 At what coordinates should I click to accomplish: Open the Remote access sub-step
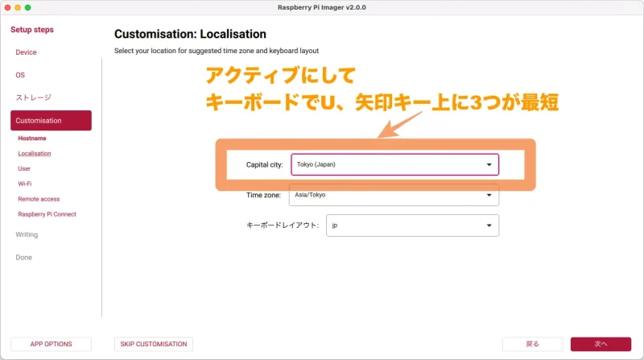point(39,199)
